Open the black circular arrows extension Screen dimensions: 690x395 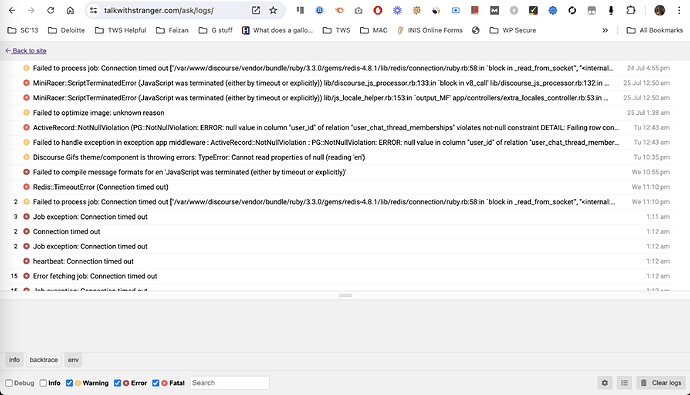[572, 10]
